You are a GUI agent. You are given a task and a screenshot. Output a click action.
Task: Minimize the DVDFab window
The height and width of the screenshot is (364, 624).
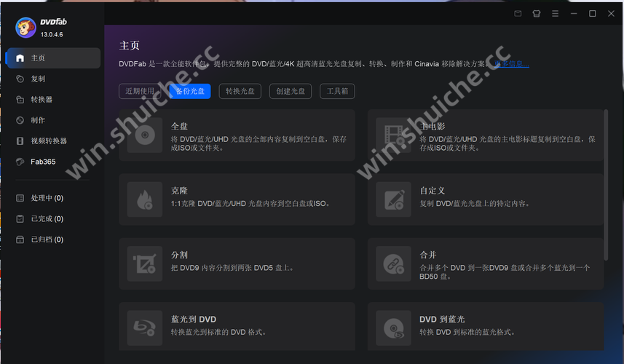[574, 14]
